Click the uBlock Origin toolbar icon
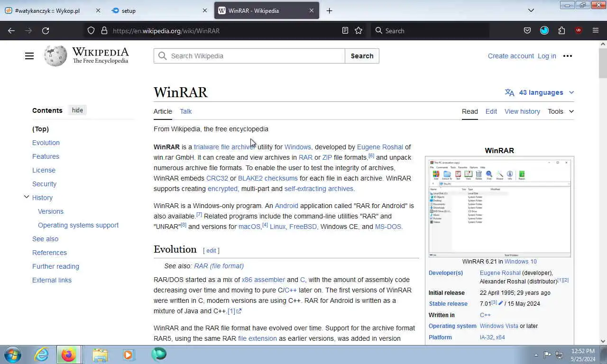 pyautogui.click(x=578, y=30)
